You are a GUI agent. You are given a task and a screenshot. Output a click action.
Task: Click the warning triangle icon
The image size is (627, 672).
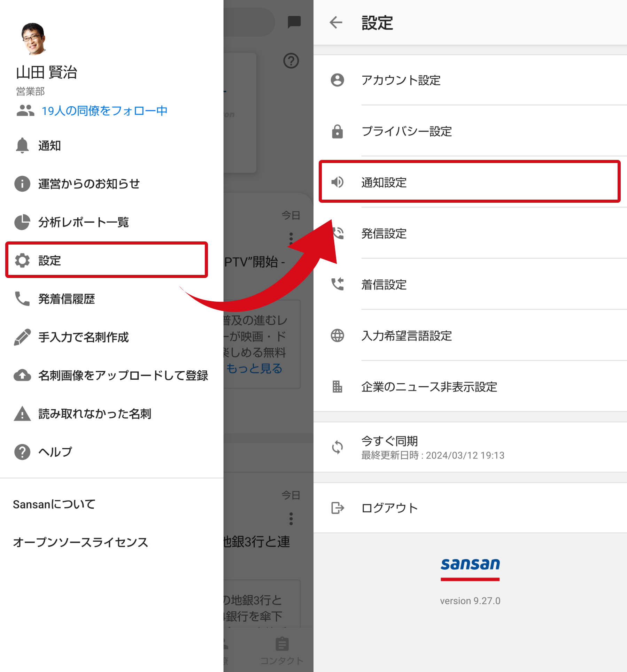click(22, 414)
